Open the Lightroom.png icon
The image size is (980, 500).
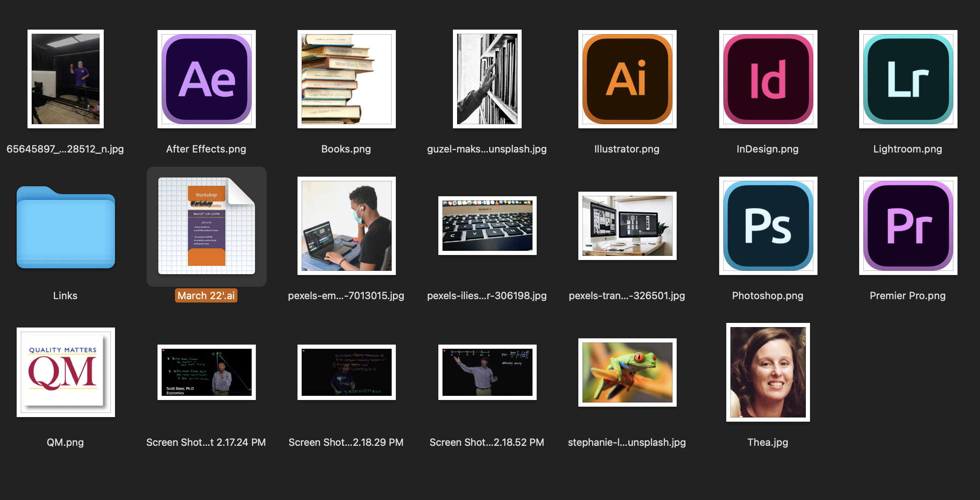click(907, 79)
